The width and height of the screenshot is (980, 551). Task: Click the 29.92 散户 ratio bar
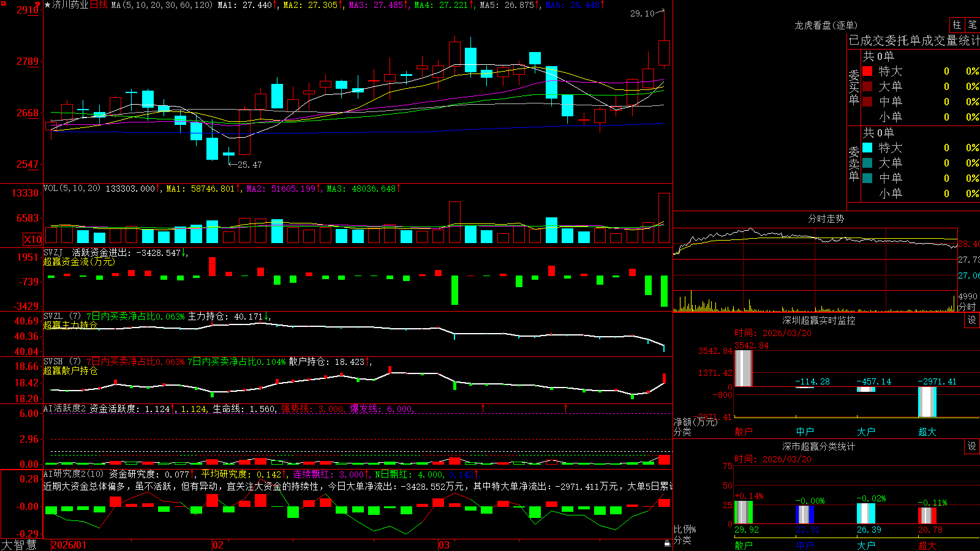(744, 512)
